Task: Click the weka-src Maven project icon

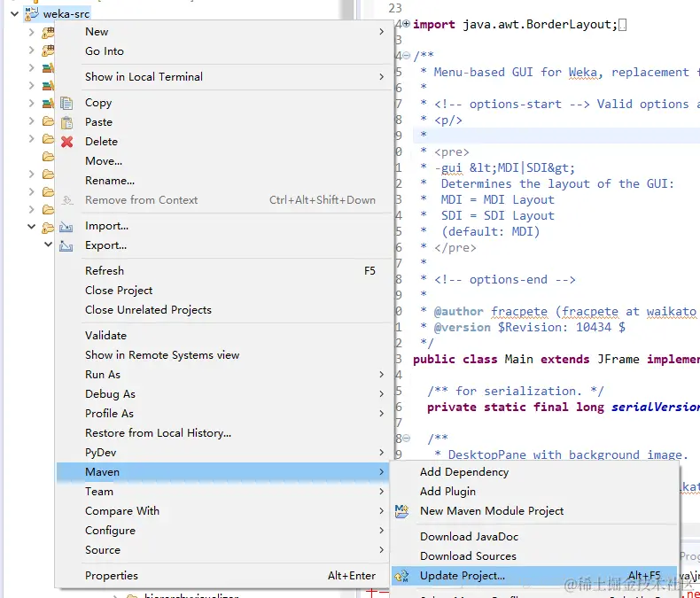Action: pos(31,14)
